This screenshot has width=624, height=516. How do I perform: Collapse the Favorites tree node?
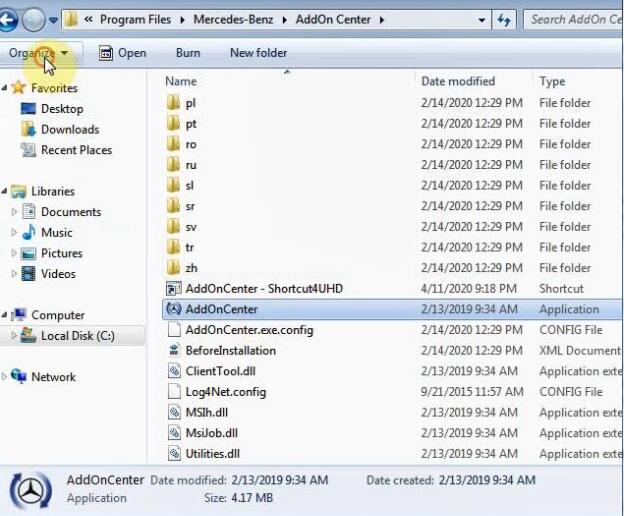(x=4, y=88)
